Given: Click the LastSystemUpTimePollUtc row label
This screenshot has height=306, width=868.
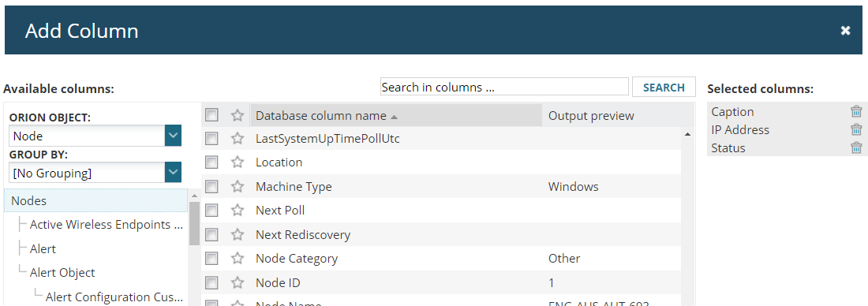Looking at the screenshot, I should tap(327, 138).
